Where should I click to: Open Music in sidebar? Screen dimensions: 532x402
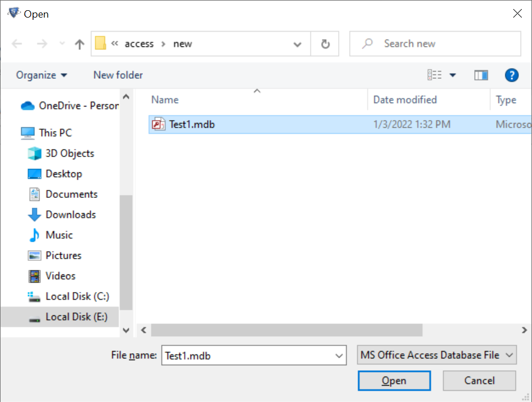click(51, 235)
